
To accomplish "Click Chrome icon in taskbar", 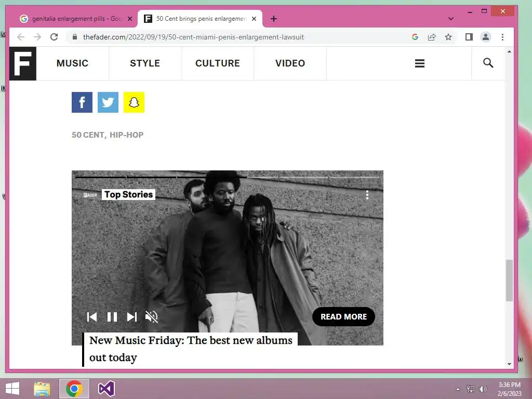I will coord(74,389).
